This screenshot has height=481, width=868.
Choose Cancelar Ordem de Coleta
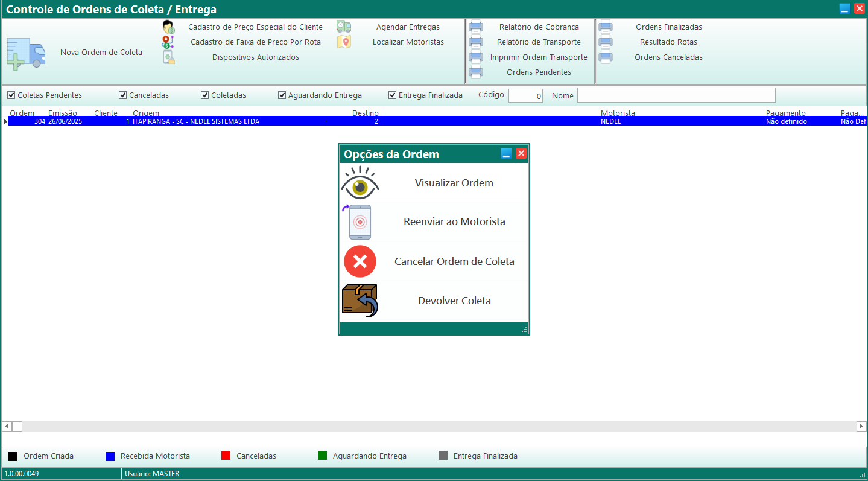click(454, 262)
